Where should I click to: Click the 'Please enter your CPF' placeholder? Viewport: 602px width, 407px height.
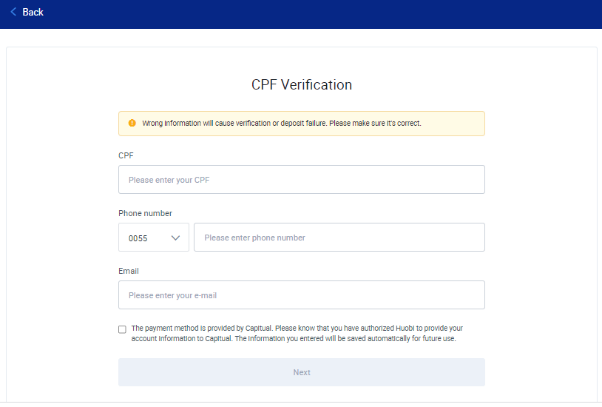(169, 180)
